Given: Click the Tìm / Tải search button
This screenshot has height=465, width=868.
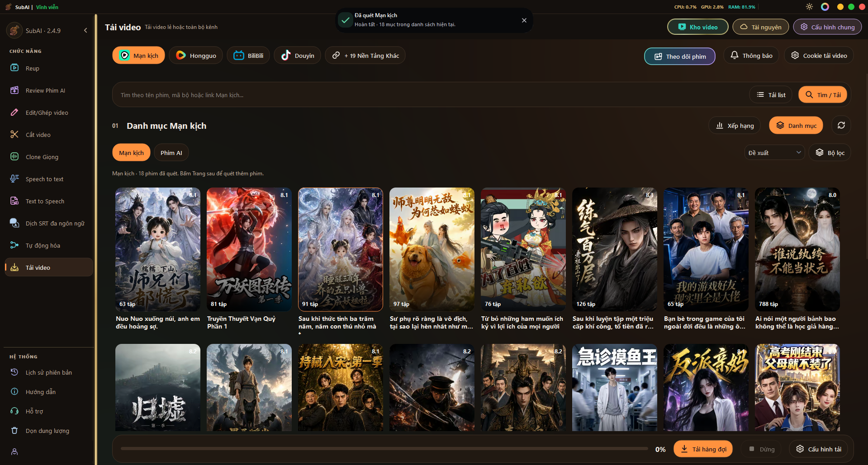Looking at the screenshot, I should tap(823, 95).
